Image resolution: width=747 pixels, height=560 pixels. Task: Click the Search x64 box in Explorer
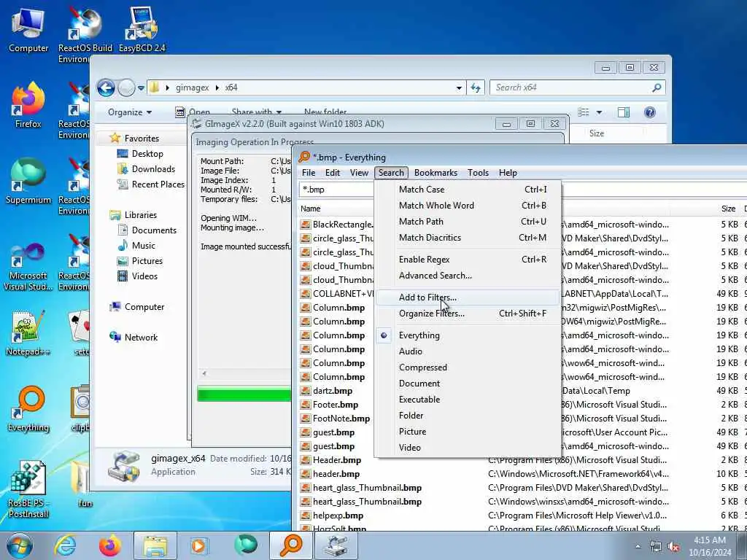tap(577, 87)
